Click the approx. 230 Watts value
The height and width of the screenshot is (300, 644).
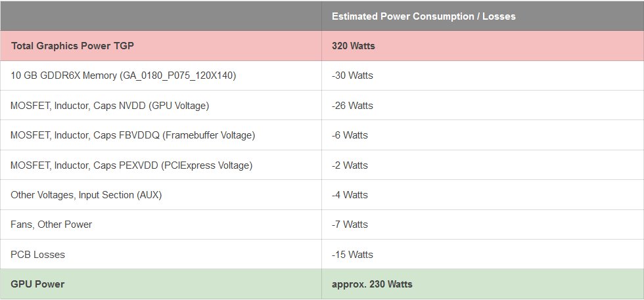[372, 284]
